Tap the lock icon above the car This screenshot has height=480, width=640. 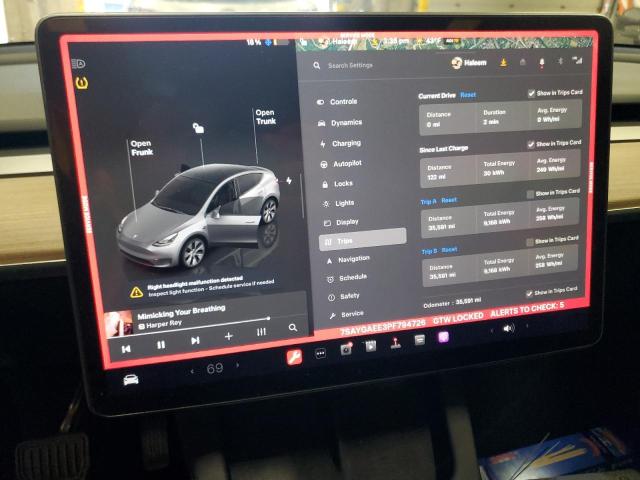coord(198,128)
